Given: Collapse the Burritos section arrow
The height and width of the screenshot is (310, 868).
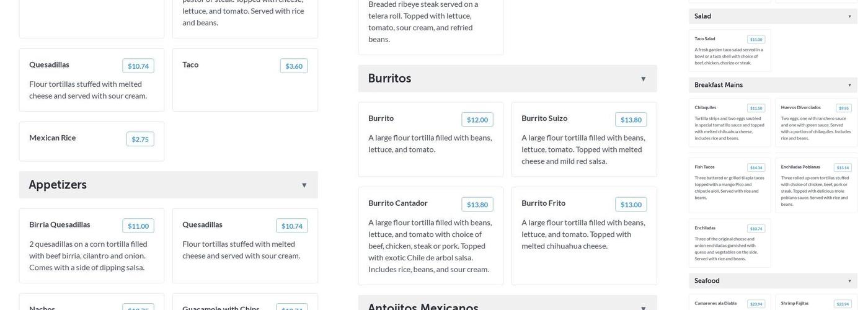Looking at the screenshot, I should 643,79.
